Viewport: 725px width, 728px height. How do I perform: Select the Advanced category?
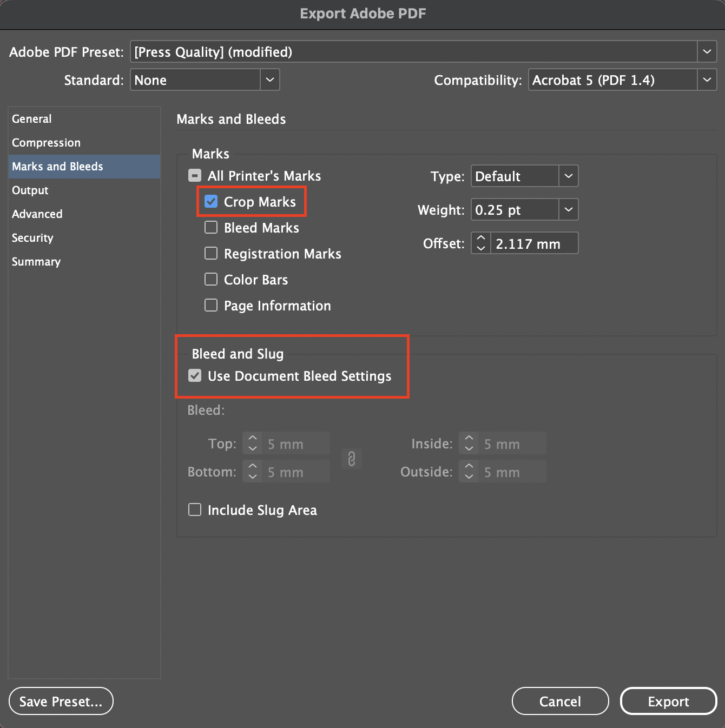click(84, 214)
